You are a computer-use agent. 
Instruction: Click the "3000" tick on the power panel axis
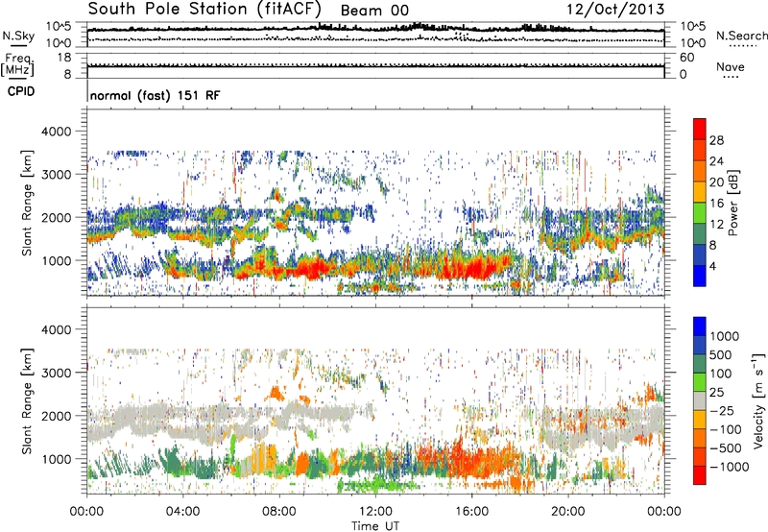57,175
